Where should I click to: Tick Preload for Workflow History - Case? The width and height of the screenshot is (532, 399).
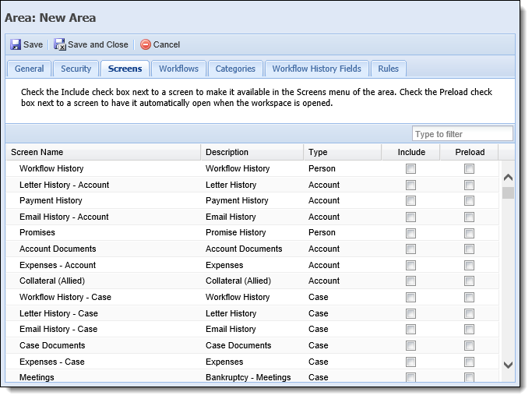point(469,298)
